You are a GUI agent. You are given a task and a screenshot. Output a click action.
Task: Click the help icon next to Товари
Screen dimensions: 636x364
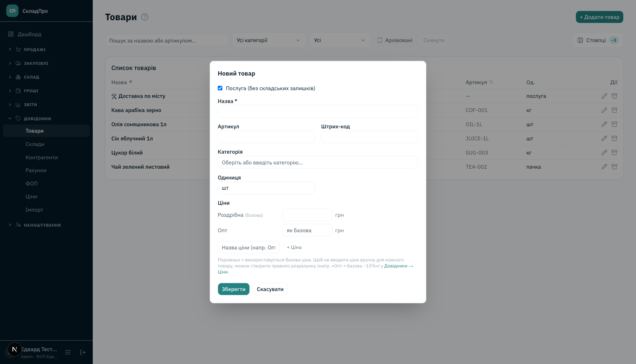[145, 17]
